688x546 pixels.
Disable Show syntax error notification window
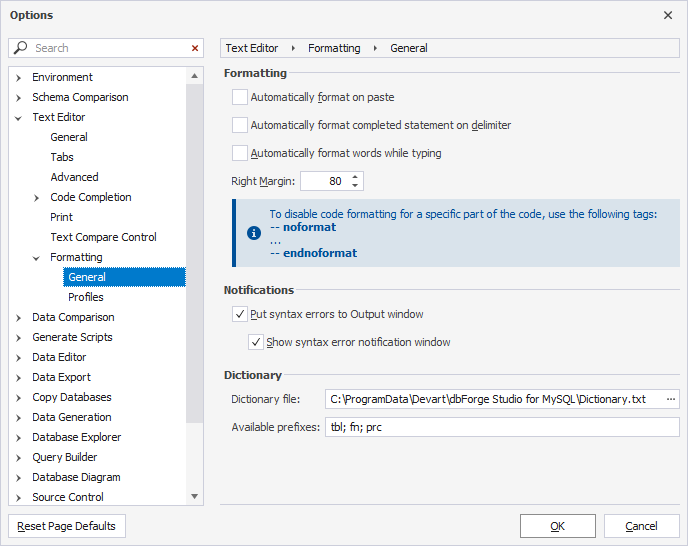click(257, 342)
